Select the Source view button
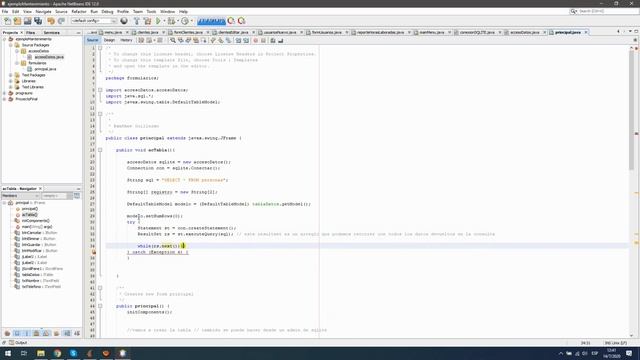This screenshot has height=360, width=640. click(x=93, y=40)
